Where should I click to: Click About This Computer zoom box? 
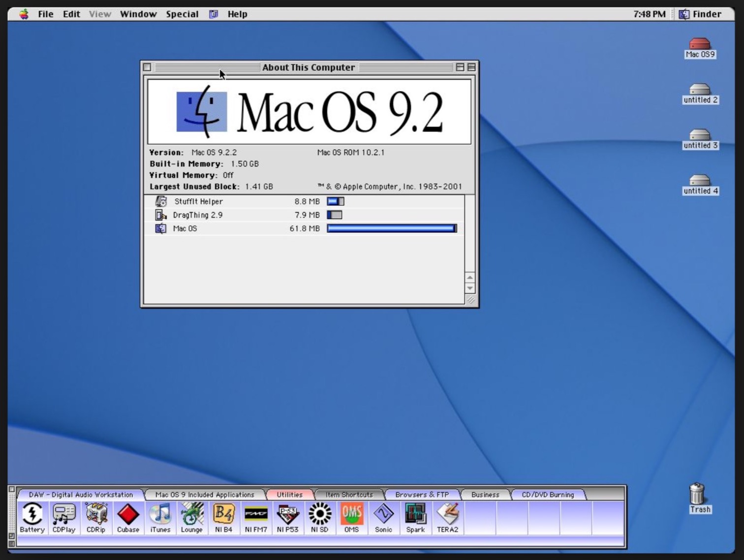coord(460,67)
